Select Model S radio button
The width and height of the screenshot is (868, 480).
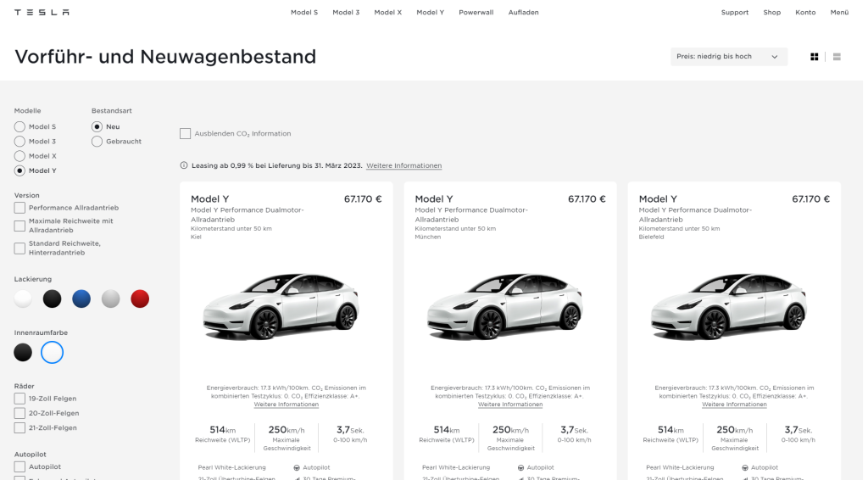point(20,126)
